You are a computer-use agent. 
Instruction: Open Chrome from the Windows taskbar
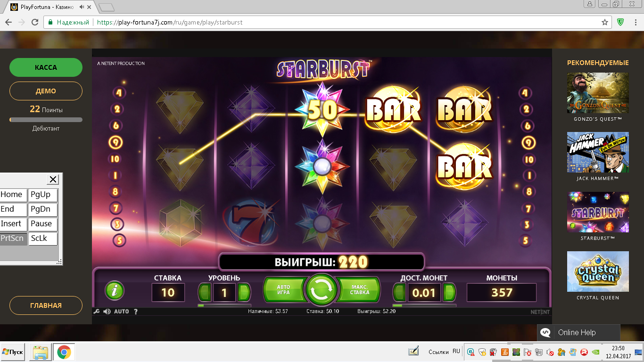pyautogui.click(x=64, y=352)
